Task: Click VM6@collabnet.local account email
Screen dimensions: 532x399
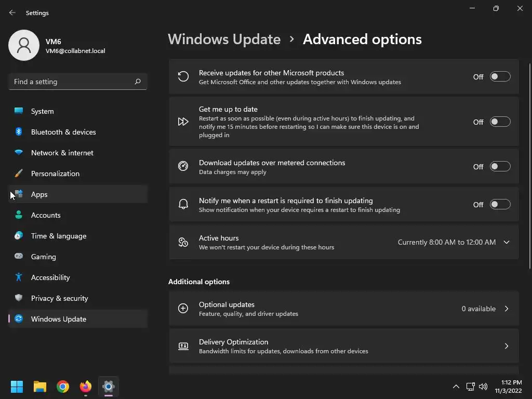Action: 75,51
